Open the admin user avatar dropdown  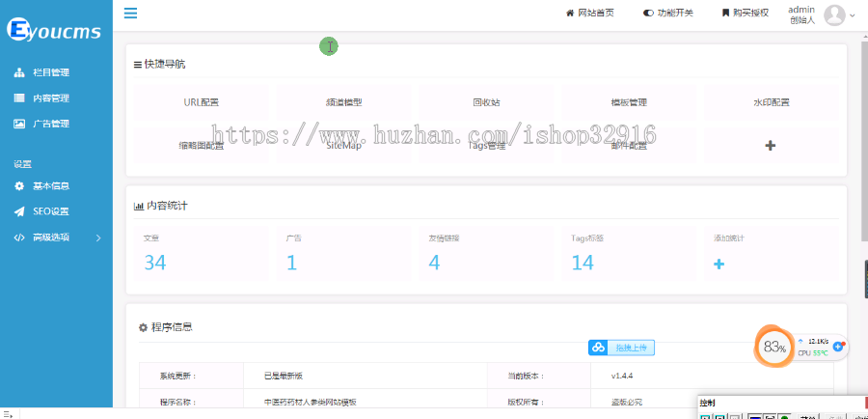coord(834,14)
